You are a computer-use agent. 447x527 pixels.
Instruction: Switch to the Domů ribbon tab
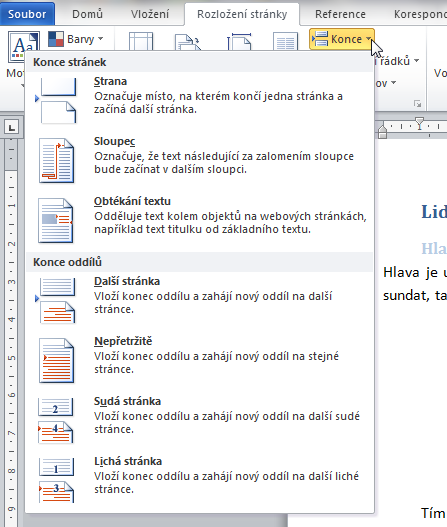(87, 14)
